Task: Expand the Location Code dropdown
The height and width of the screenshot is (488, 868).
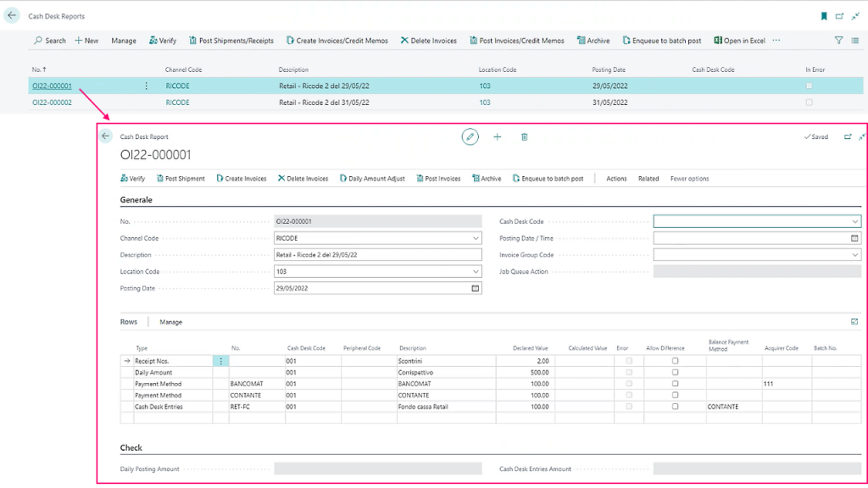Action: point(476,272)
